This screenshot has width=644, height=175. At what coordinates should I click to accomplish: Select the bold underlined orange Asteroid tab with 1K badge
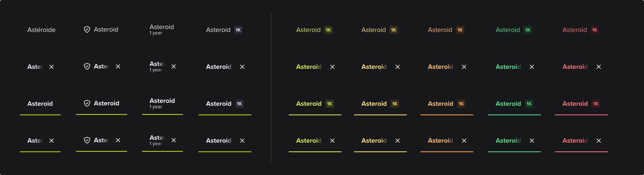(440, 104)
